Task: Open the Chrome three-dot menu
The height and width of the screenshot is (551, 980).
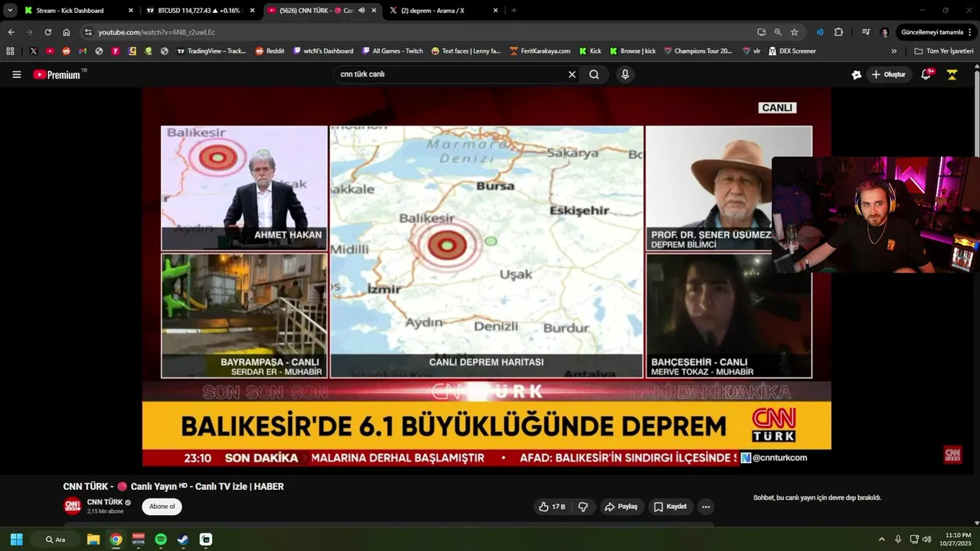Action: 971,32
